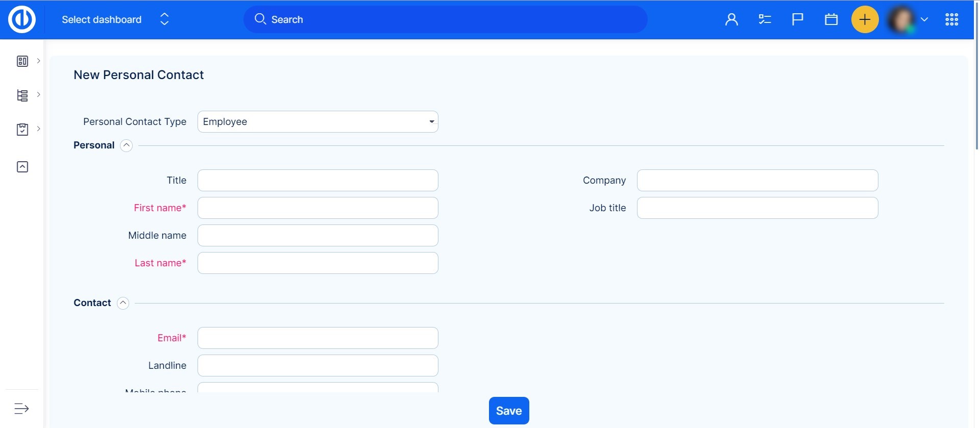
Task: Open the Select dashboard switcher
Action: 115,19
